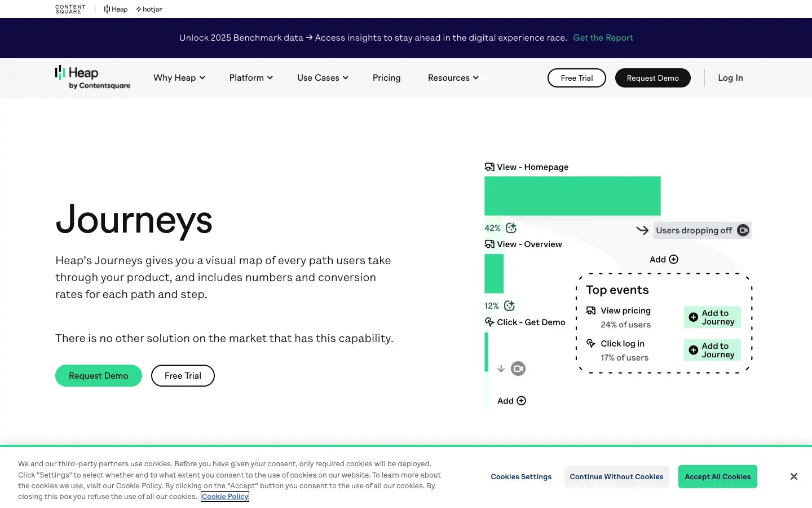Expand the Why Heap dropdown
812x508 pixels.
click(x=179, y=77)
